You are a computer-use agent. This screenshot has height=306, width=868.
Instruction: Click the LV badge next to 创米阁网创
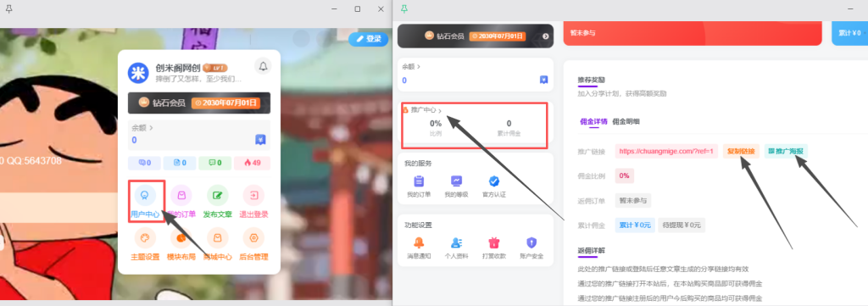point(214,68)
